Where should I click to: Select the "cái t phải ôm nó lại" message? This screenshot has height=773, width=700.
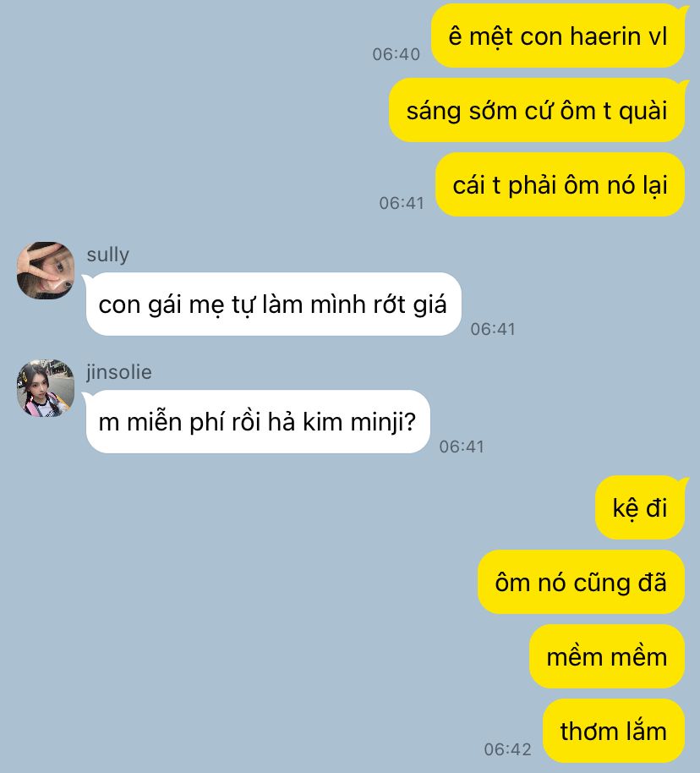(560, 185)
